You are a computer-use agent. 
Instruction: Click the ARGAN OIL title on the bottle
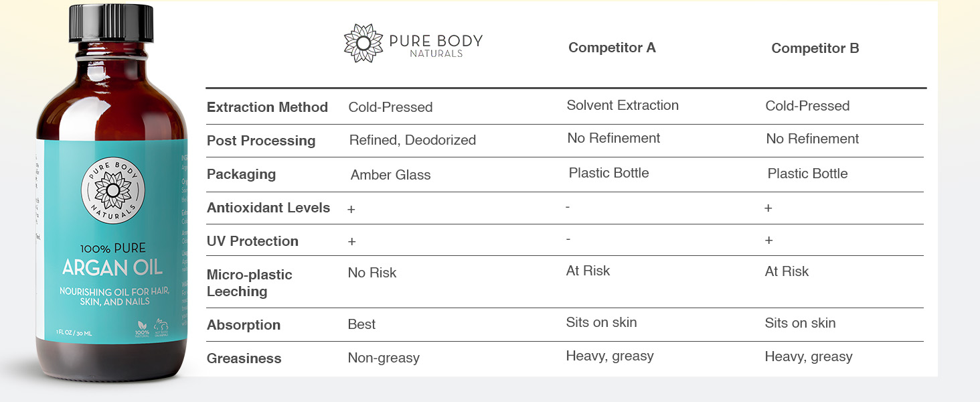pos(112,268)
